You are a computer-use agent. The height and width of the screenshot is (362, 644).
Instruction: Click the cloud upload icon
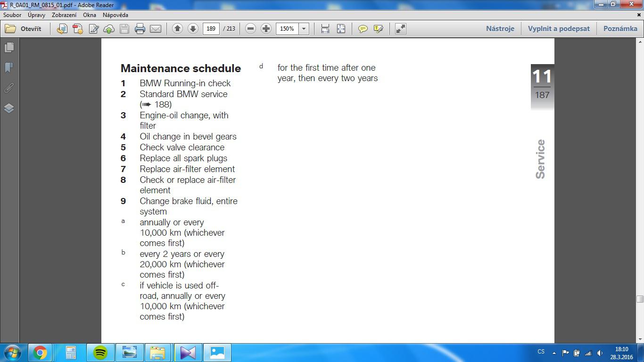[x=109, y=29]
